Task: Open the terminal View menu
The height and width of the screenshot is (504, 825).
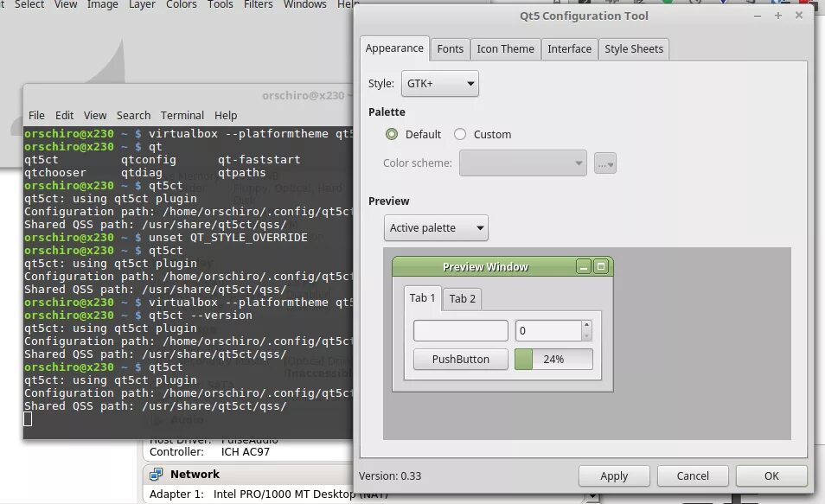Action: coord(95,115)
